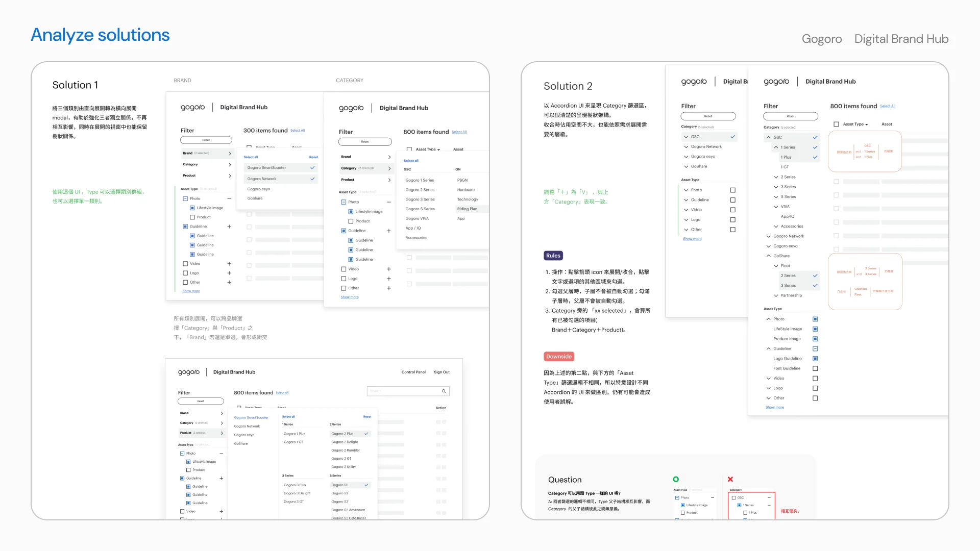Check the Video checkbox in the Solution 2 back mockup
The image size is (980, 551).
pyautogui.click(x=733, y=210)
